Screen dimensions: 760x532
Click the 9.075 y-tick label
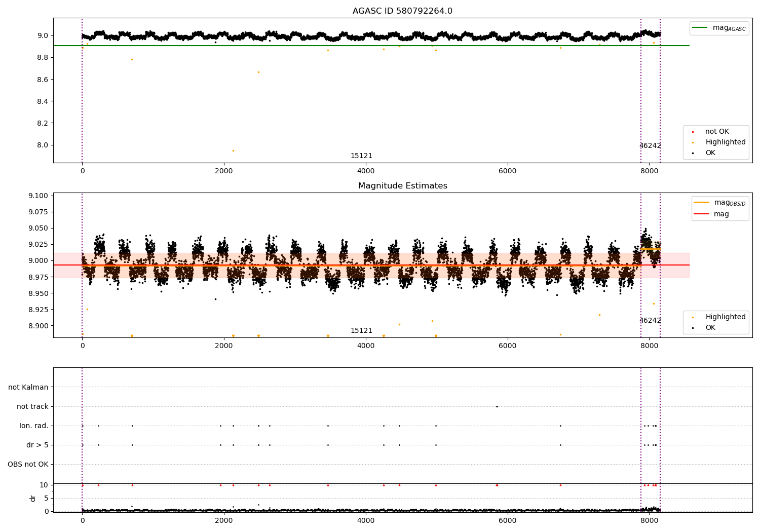(x=39, y=212)
